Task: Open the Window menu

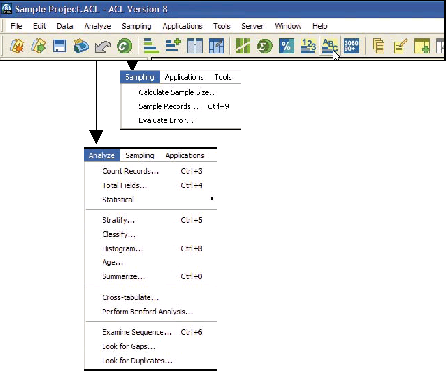Action: pos(288,26)
